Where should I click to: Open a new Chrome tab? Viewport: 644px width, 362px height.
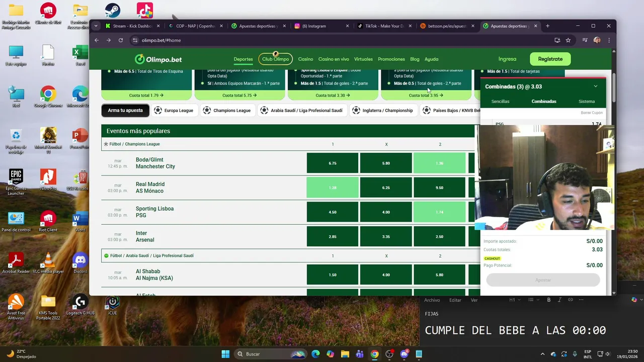pyautogui.click(x=547, y=26)
